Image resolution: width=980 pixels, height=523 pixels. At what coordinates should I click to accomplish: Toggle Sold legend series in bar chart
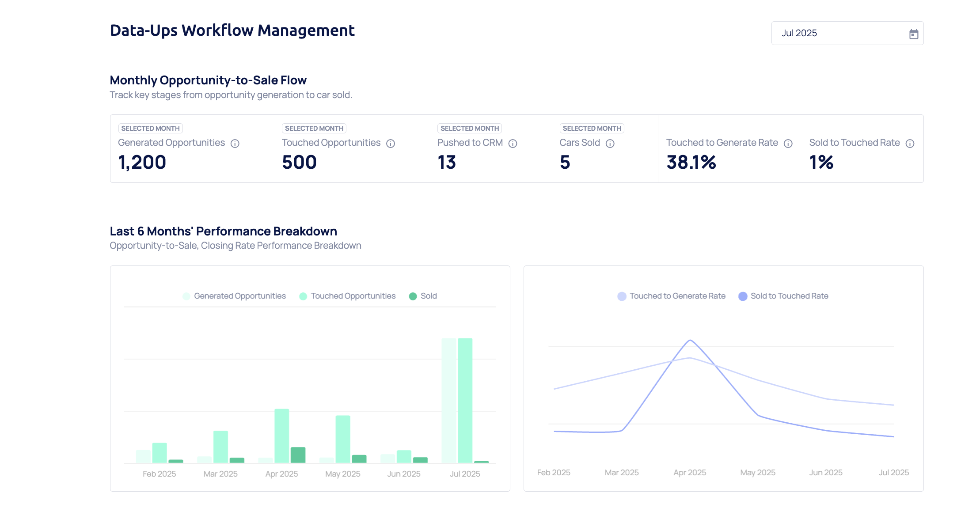click(428, 296)
